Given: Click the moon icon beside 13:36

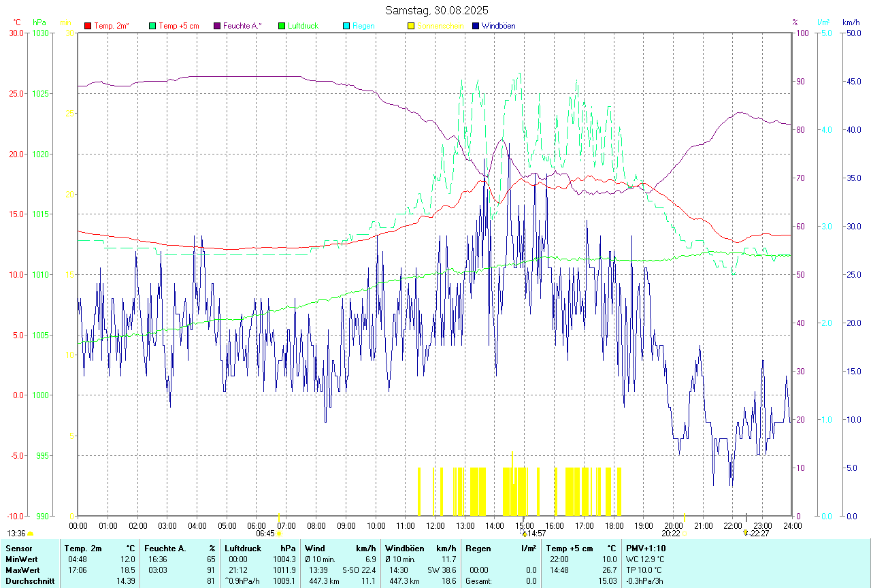Looking at the screenshot, I should [x=31, y=534].
